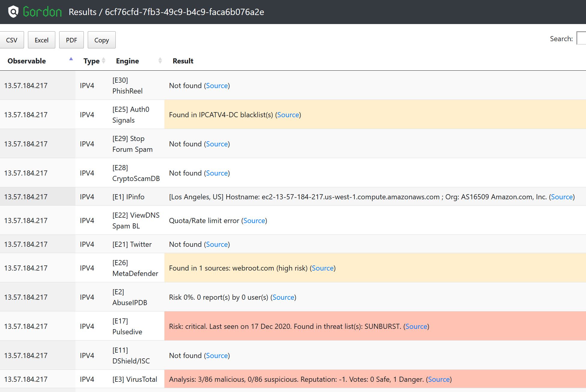Open Source link in Twitter row

(217, 244)
